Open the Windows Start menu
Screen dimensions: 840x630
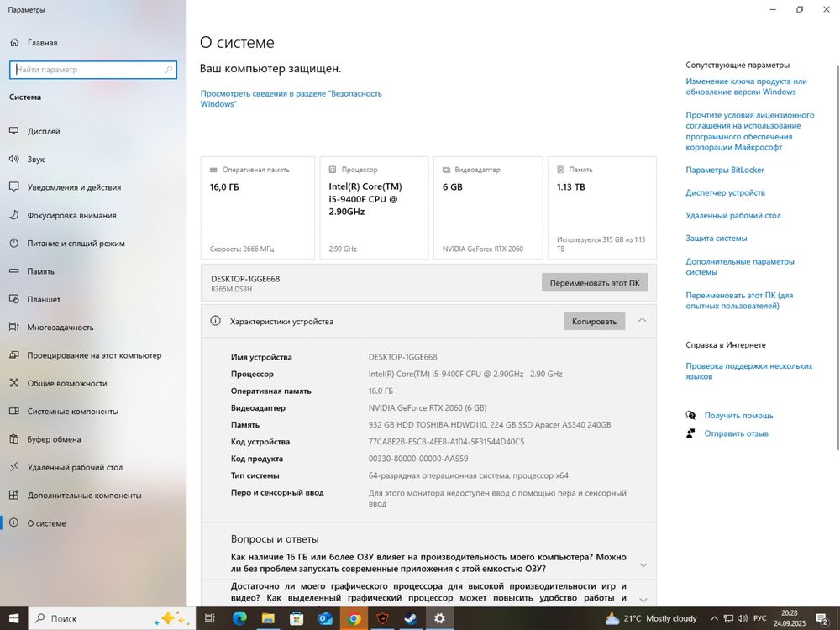point(13,619)
